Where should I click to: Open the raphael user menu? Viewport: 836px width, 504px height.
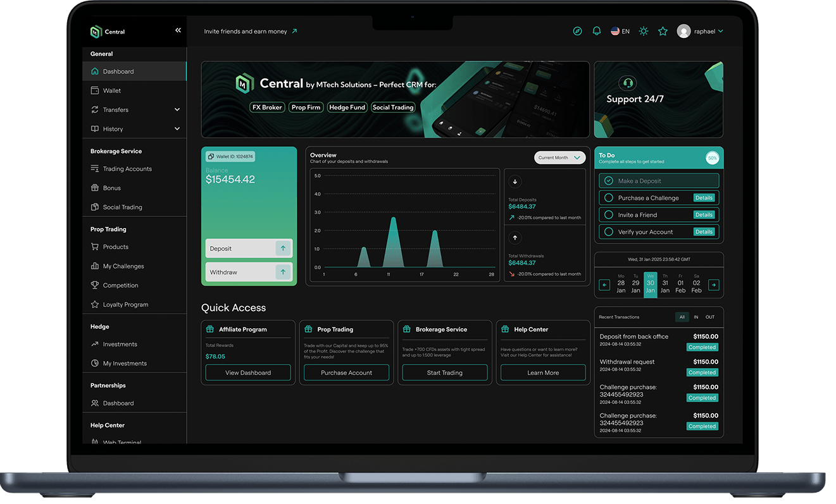click(x=700, y=31)
